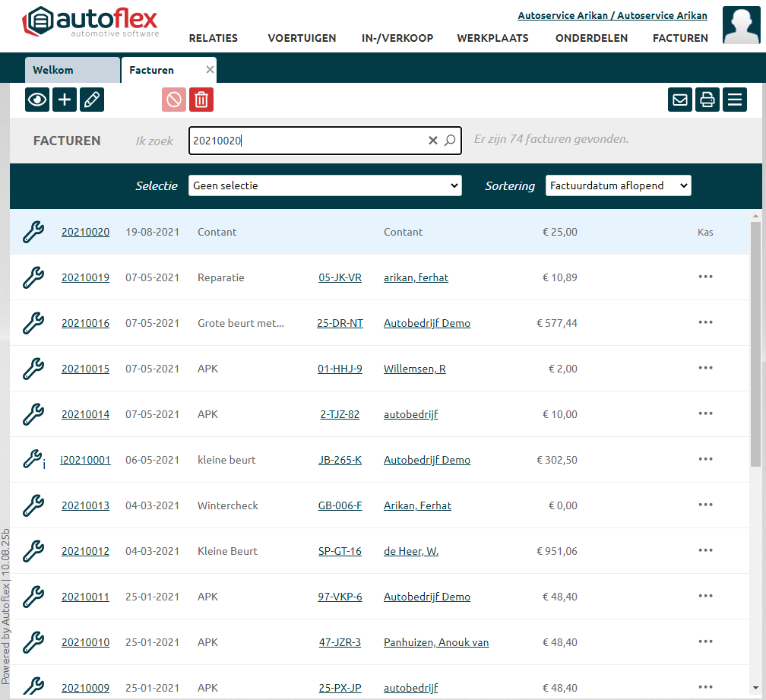Open invoice number 20210016 link
This screenshot has height=700, width=766.
click(85, 323)
